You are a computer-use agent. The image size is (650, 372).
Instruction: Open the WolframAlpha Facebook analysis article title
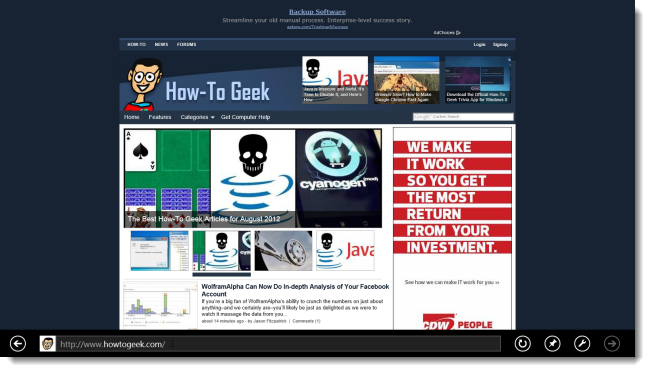click(x=295, y=290)
